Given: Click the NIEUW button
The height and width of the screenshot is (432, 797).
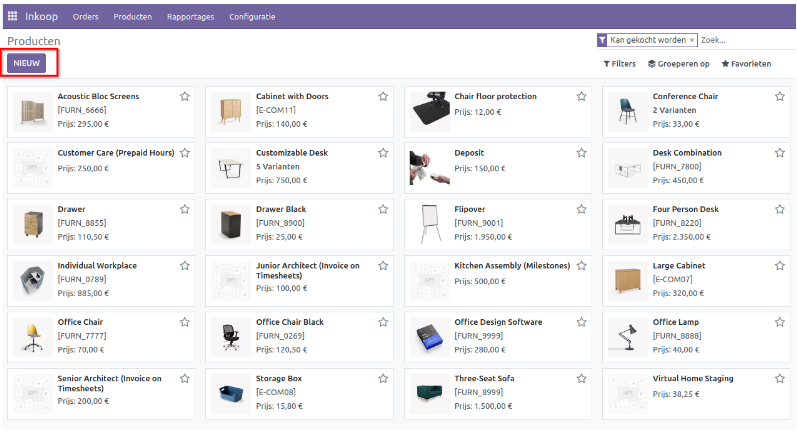Looking at the screenshot, I should pos(31,63).
